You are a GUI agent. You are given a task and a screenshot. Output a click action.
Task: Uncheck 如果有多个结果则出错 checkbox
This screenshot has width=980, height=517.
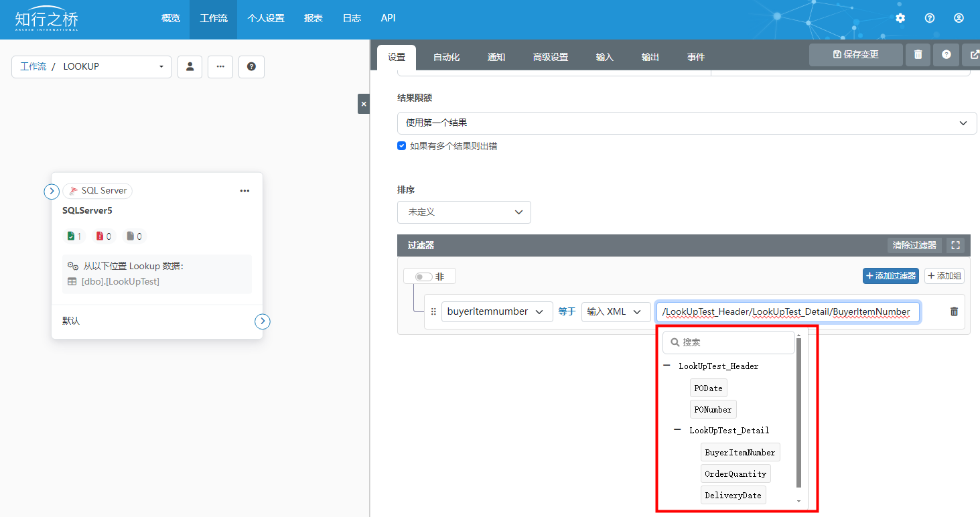pos(402,146)
